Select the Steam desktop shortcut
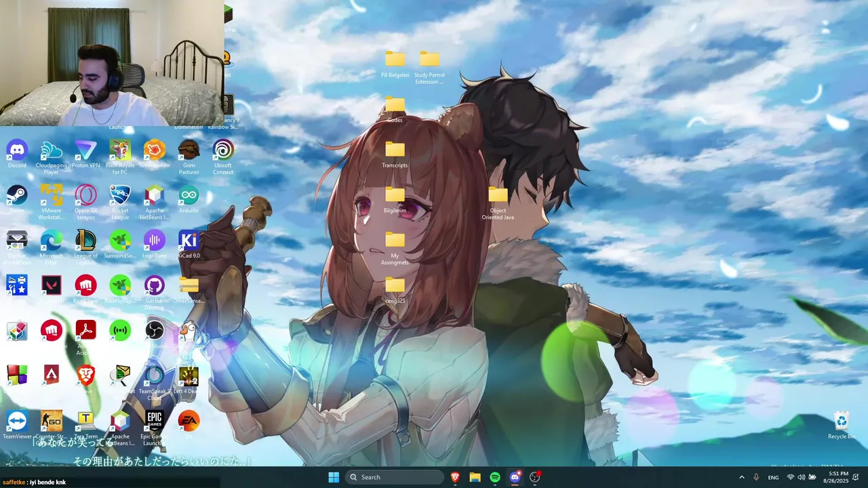 point(17,199)
